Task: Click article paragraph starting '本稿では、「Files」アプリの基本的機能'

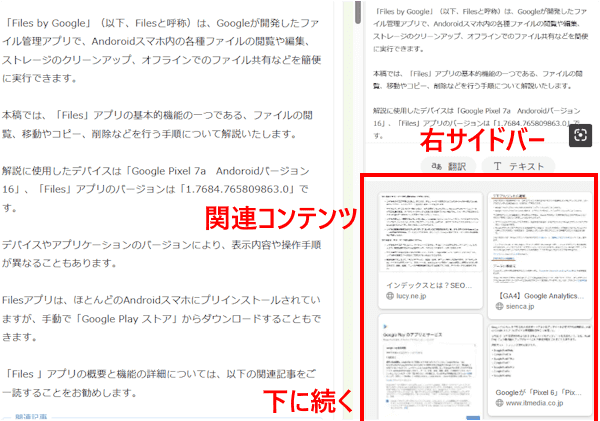Action: coord(157,124)
